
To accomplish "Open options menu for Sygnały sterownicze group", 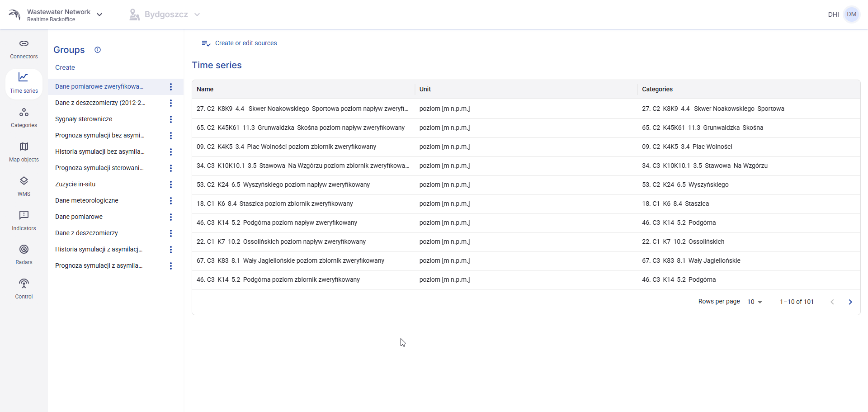I will coord(171,119).
